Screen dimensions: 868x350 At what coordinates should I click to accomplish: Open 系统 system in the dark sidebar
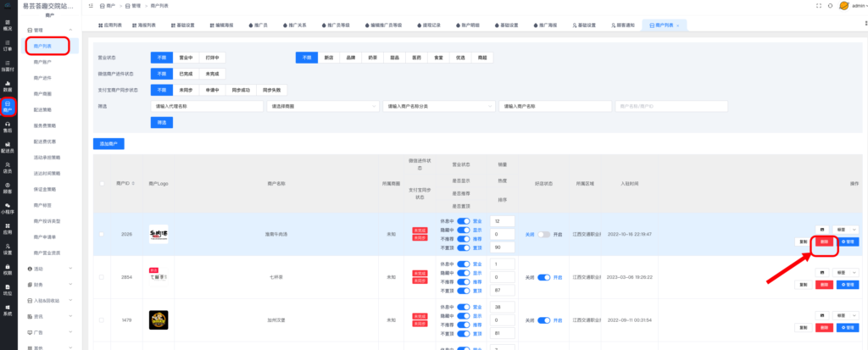[x=8, y=310]
